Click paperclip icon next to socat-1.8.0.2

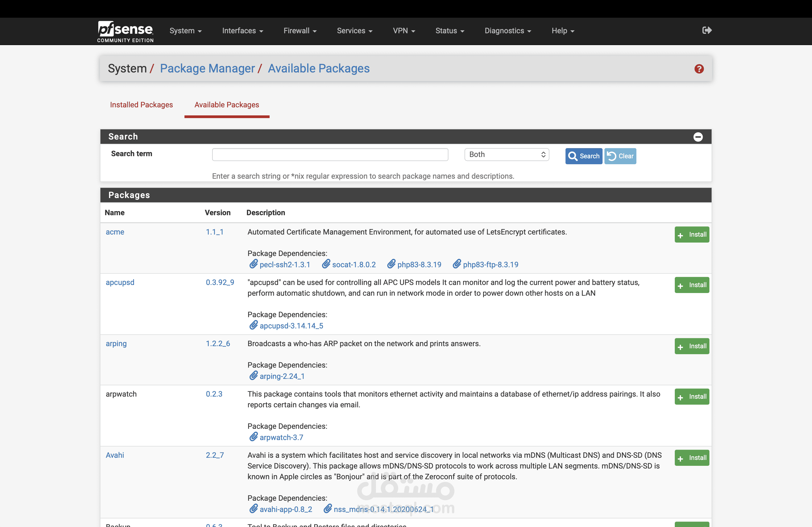click(x=326, y=264)
